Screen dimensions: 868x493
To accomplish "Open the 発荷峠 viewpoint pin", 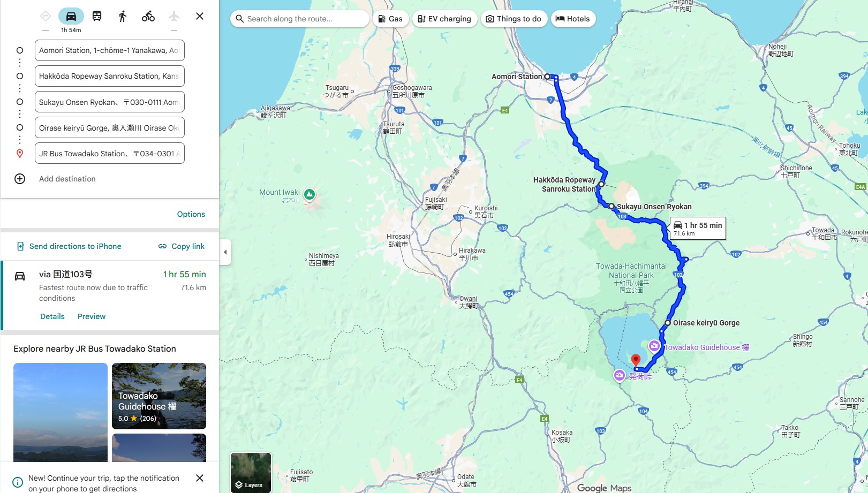I will 620,375.
